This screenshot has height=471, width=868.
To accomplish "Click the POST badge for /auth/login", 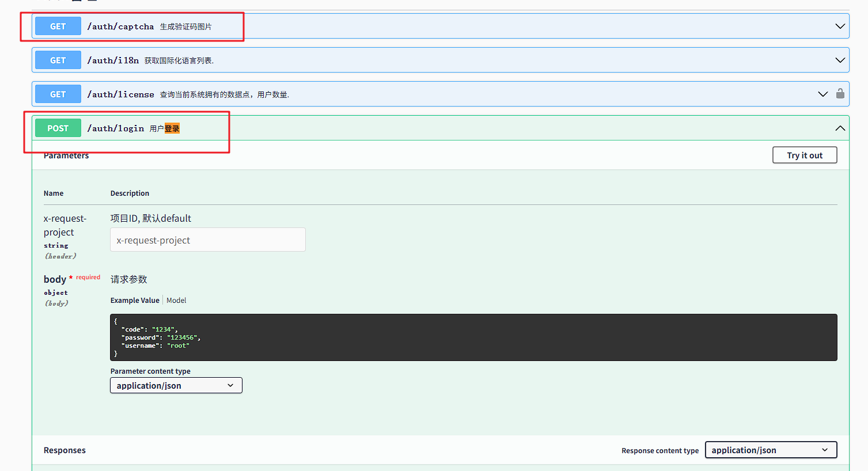I will coord(58,128).
